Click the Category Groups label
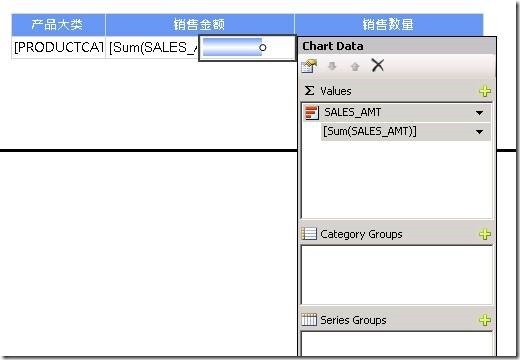The width and height of the screenshot is (520, 360). coord(361,234)
